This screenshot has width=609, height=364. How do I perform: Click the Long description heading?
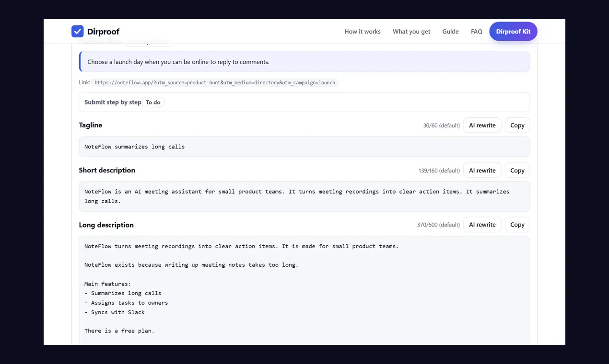(106, 225)
